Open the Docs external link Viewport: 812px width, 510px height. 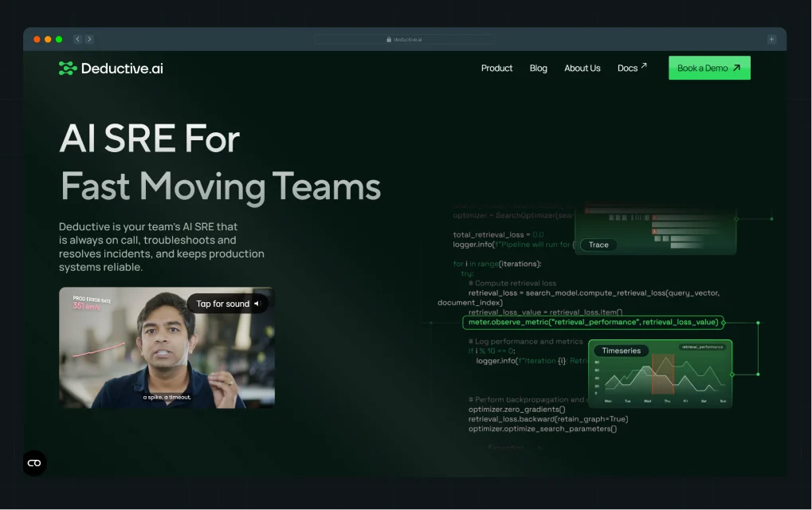[632, 68]
